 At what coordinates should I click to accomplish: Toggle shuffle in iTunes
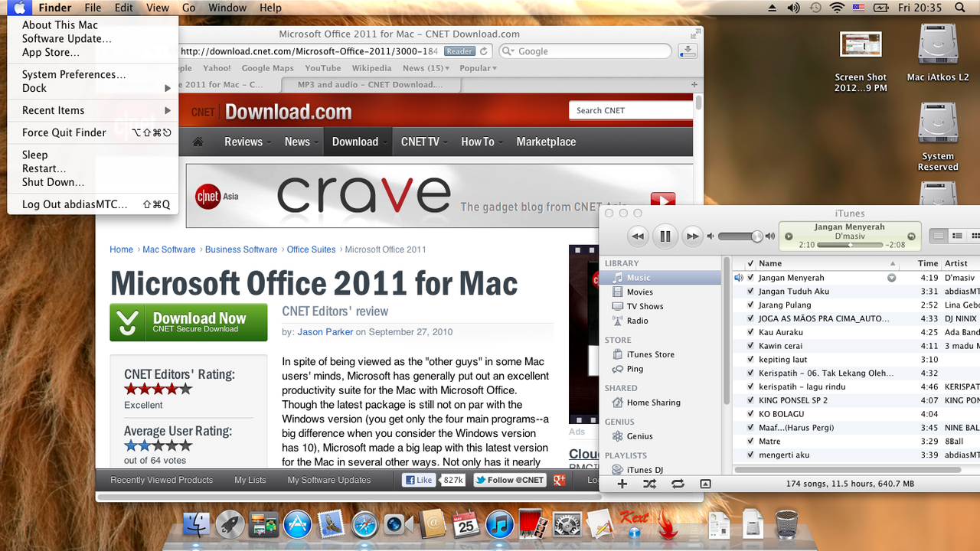(649, 484)
